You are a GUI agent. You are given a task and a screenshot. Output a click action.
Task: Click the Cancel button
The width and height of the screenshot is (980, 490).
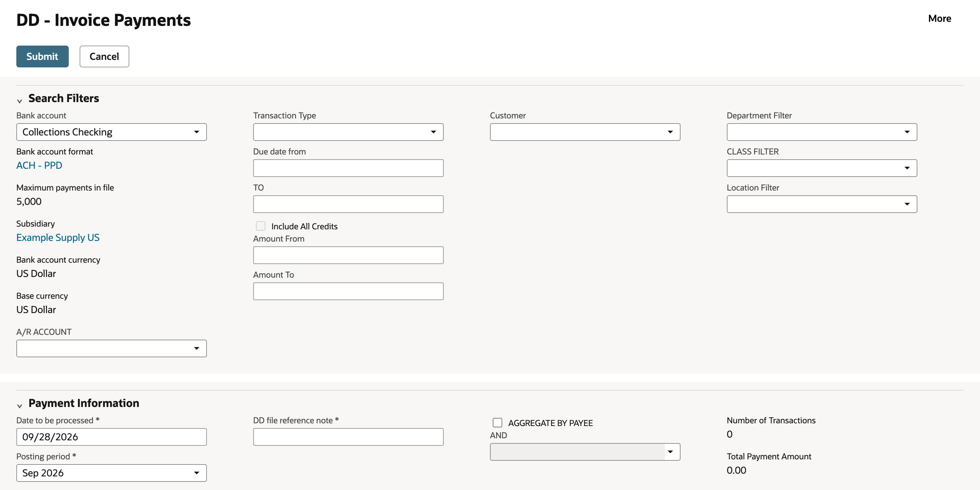(104, 56)
